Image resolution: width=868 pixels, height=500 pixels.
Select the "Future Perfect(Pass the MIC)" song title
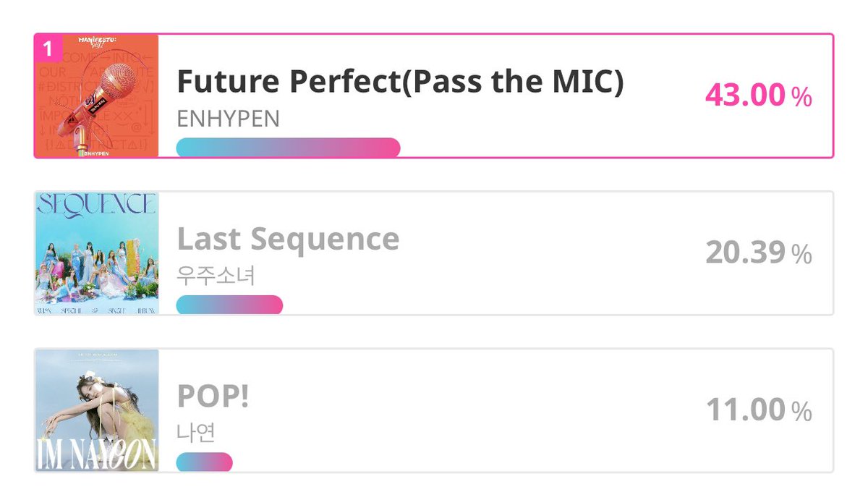[400, 82]
